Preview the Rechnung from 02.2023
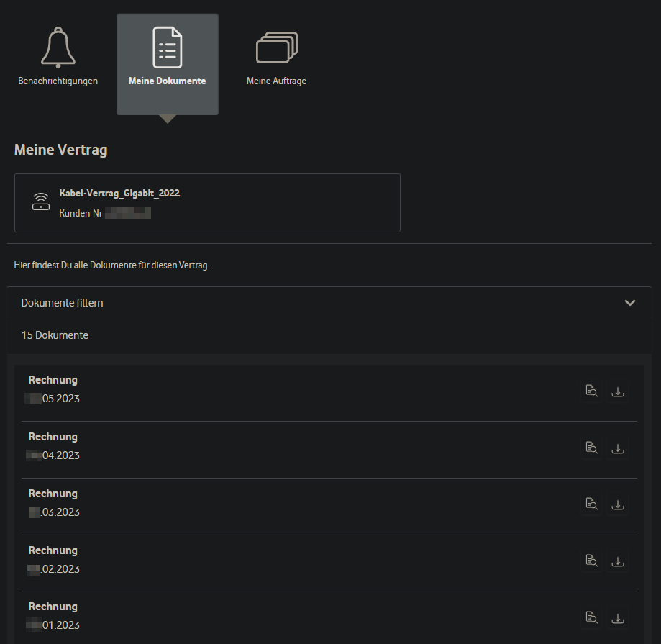Viewport: 661px width, 644px height. 591,561
